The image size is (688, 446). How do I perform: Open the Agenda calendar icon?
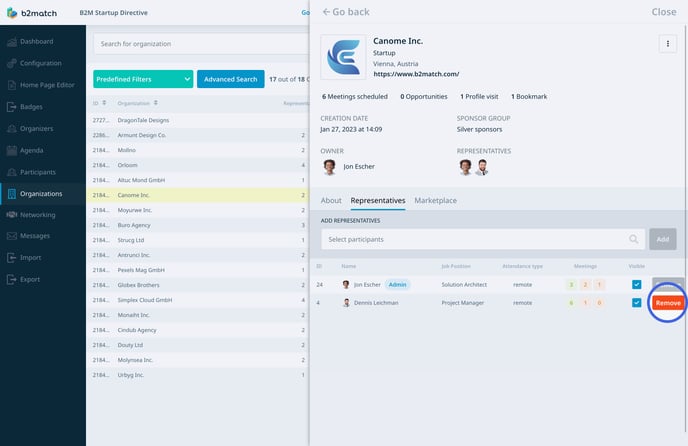12,150
